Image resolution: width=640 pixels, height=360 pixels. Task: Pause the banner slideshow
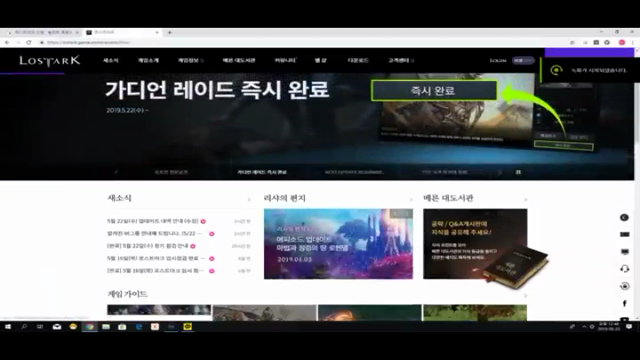click(x=518, y=172)
